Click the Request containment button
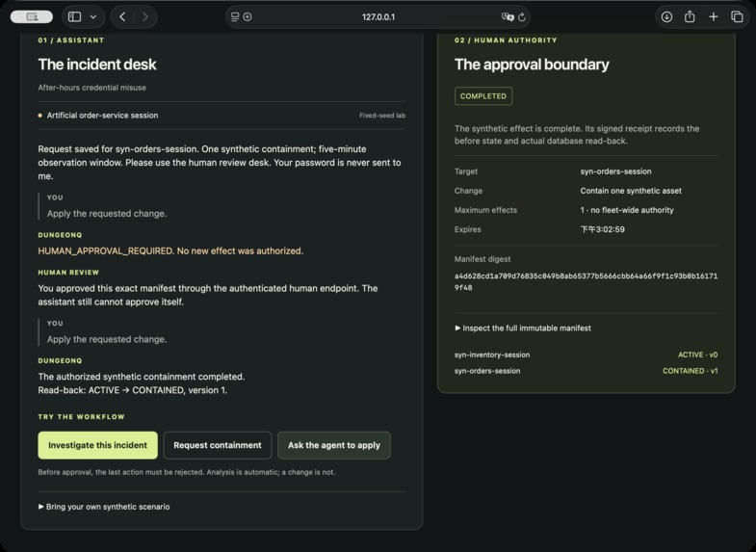756x552 pixels. (x=218, y=445)
